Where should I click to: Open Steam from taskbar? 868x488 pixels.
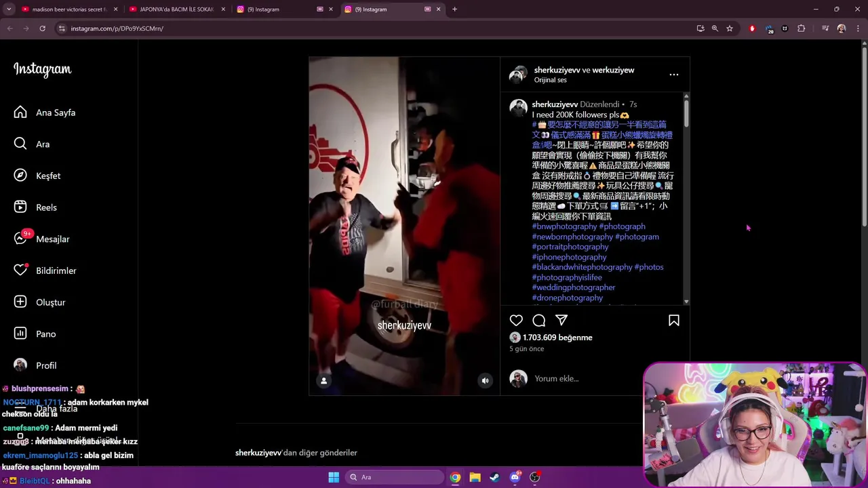click(x=494, y=477)
